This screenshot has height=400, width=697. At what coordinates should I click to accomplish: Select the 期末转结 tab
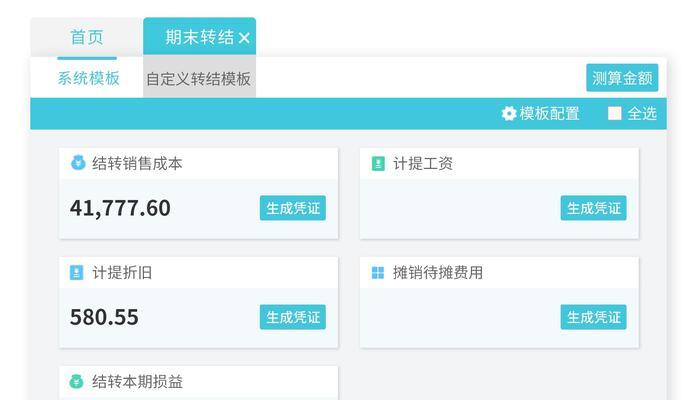[x=200, y=37]
